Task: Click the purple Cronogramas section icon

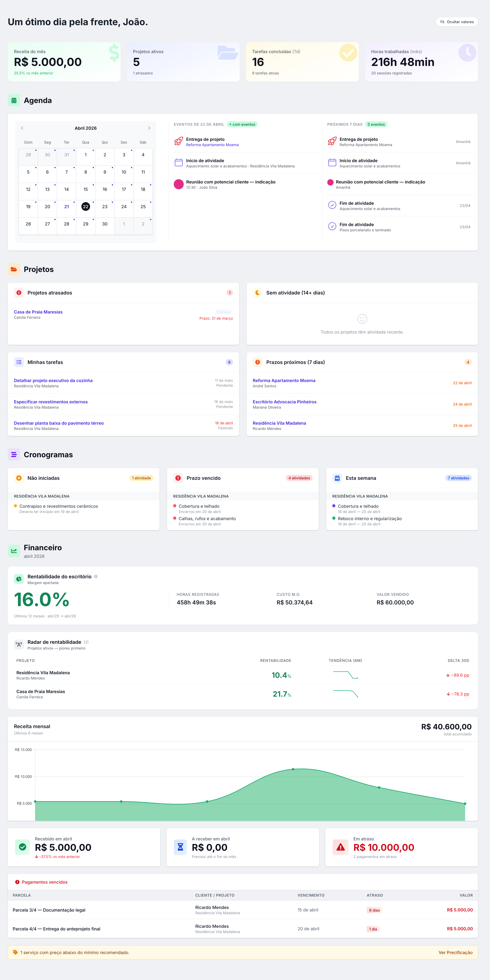Action: tap(14, 455)
